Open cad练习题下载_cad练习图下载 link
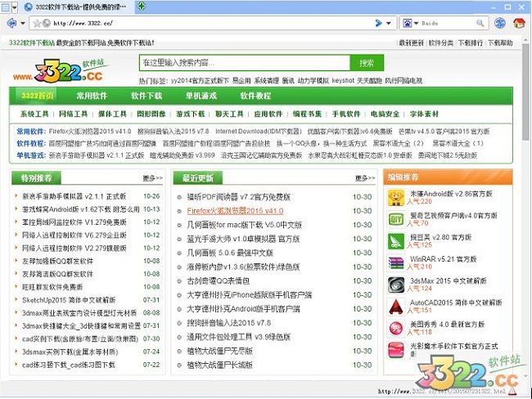Viewport: 532px width, 399px height. (x=69, y=365)
